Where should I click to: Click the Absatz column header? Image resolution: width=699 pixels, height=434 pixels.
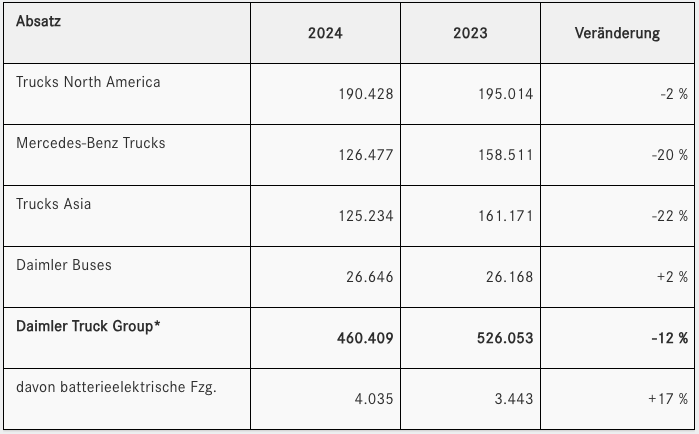39,21
